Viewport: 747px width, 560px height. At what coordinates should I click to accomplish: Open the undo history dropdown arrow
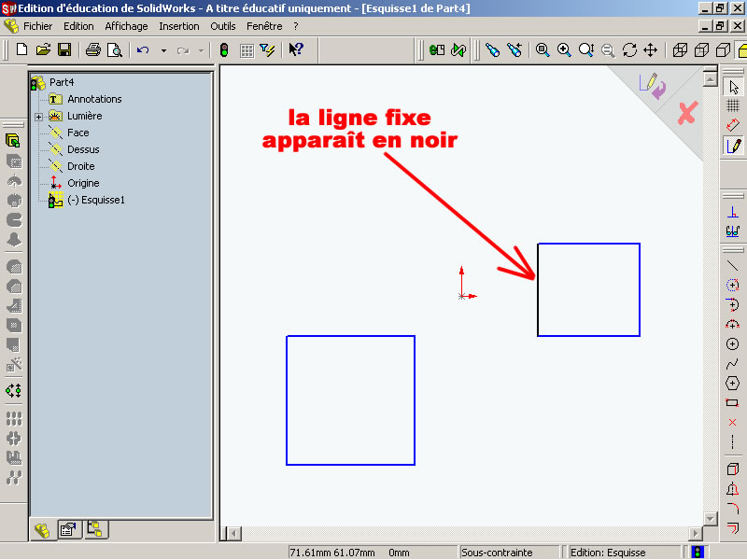[163, 50]
